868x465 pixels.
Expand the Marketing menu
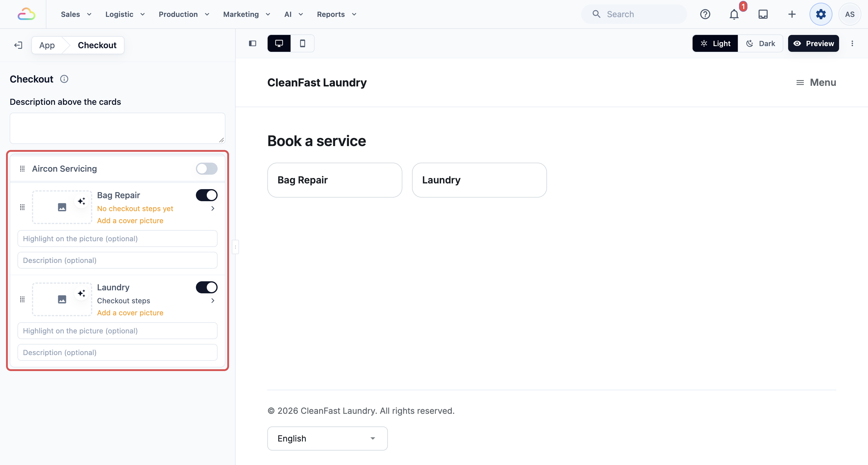click(x=247, y=14)
